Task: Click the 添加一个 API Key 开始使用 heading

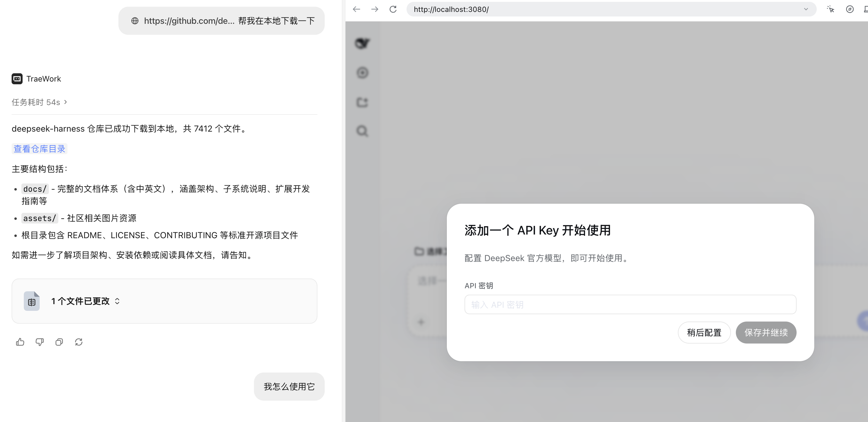Action: click(537, 230)
